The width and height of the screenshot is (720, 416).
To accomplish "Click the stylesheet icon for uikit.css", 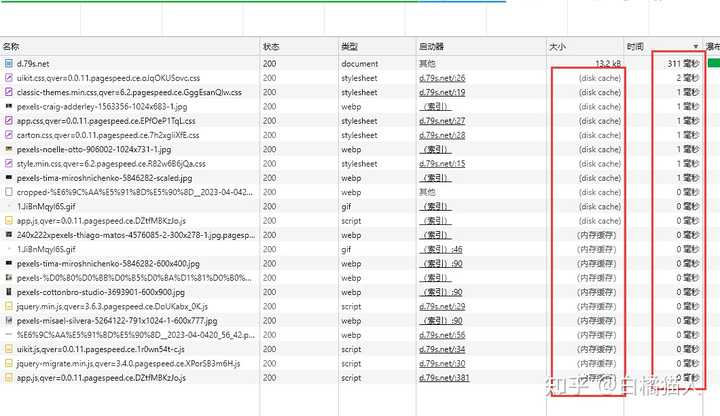I will point(9,77).
